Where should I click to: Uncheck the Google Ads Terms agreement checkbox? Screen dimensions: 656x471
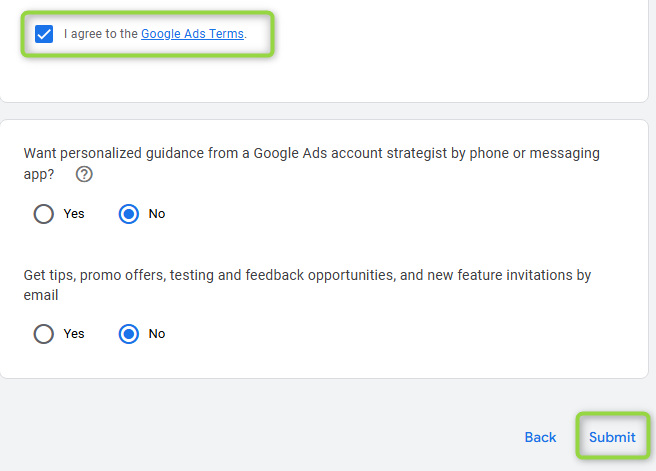tap(44, 34)
